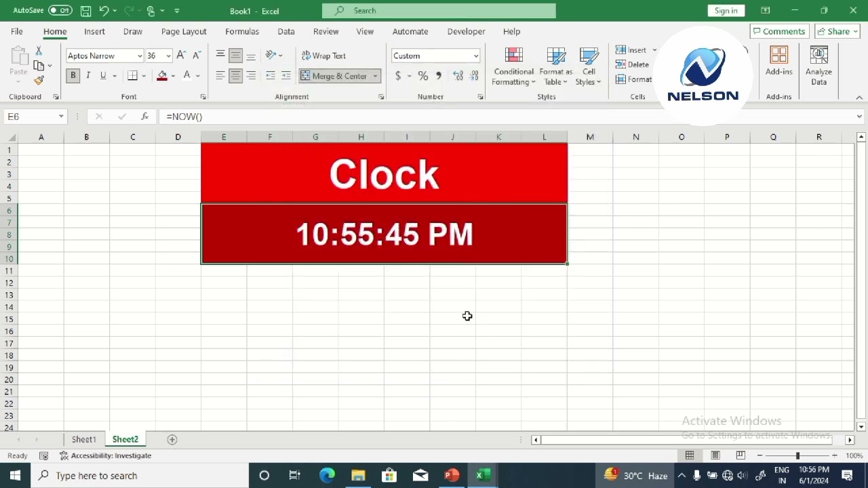Open Cell Styles gallery
This screenshot has height=488, width=868.
point(589,66)
